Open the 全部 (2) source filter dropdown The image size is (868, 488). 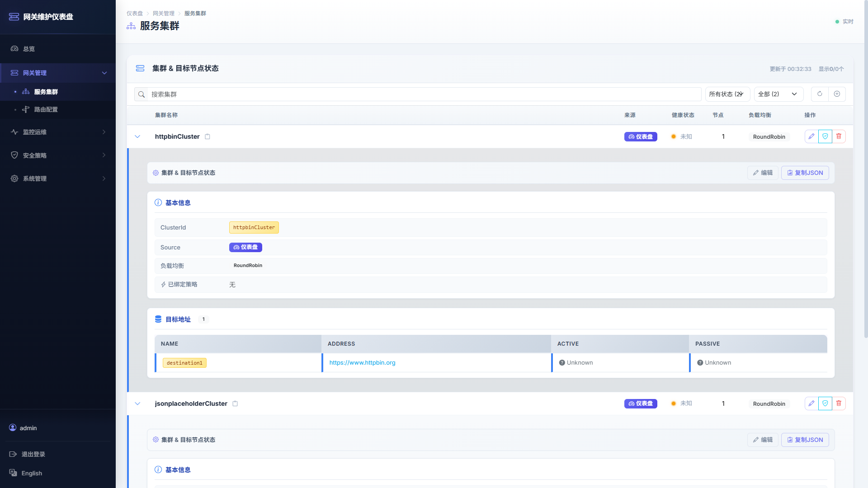778,94
